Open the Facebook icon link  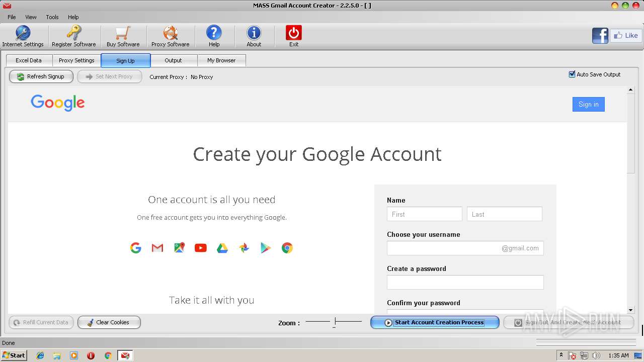[600, 36]
